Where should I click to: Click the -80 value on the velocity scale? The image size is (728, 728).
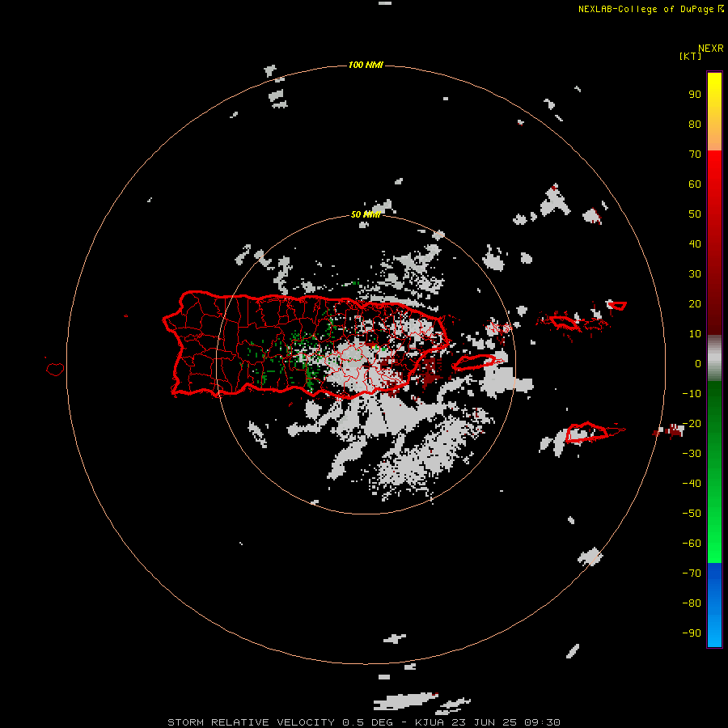tap(692, 603)
